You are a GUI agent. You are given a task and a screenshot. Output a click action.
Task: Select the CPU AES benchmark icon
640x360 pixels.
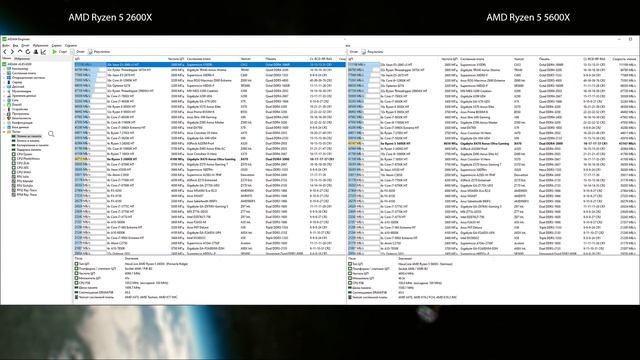(13, 168)
